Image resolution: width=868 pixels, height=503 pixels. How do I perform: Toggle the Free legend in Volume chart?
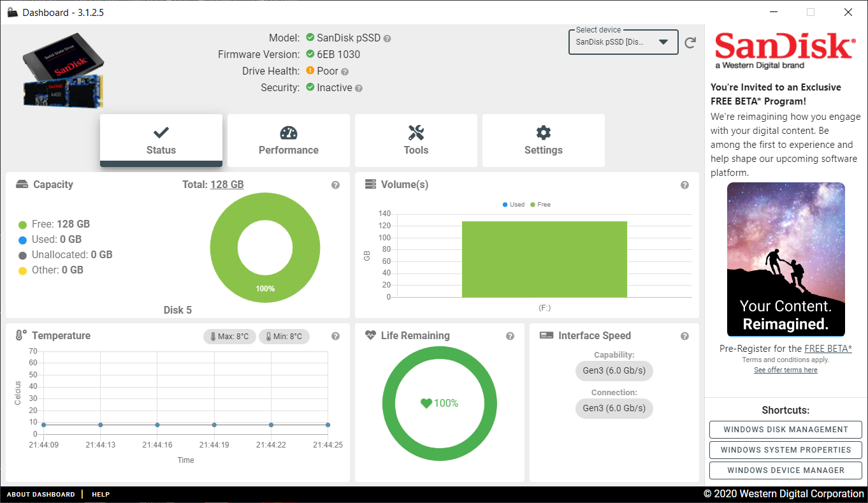540,205
